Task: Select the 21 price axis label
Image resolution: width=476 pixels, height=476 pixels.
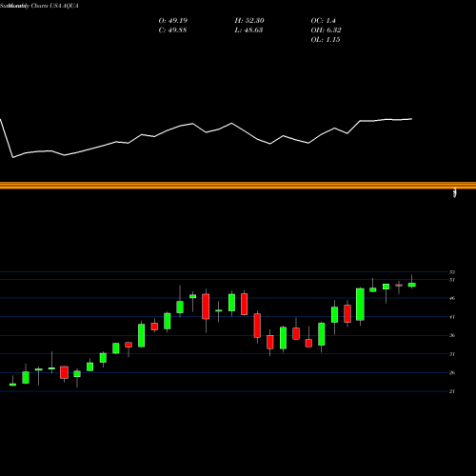Action: pos(452,391)
